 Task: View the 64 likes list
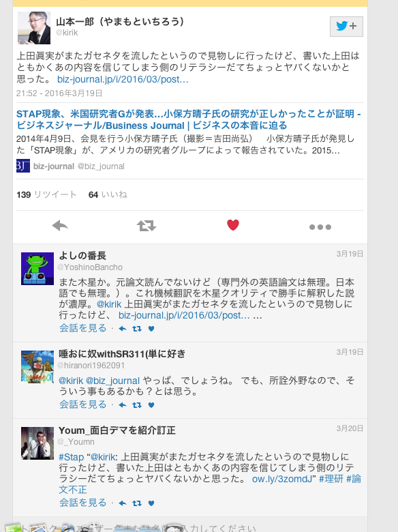(x=108, y=195)
